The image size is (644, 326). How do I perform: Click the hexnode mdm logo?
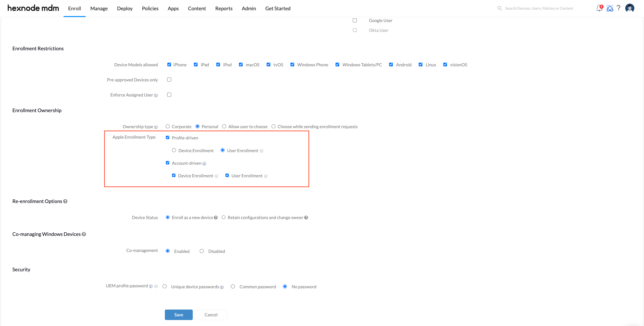point(33,8)
